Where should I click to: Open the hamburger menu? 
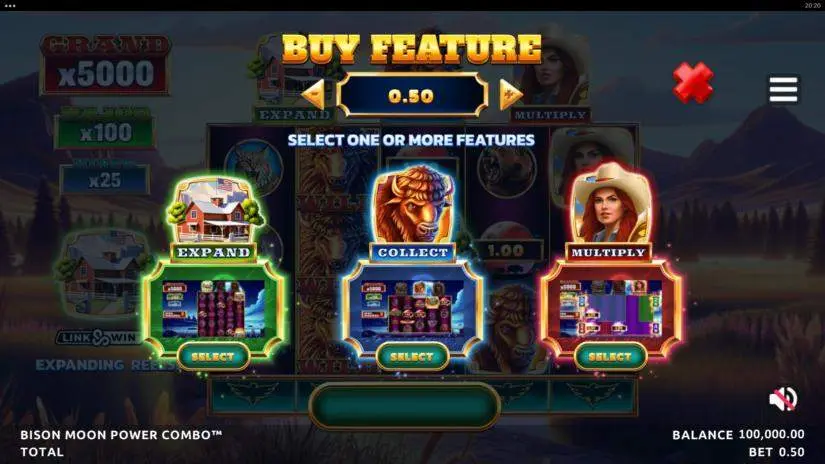[x=783, y=89]
